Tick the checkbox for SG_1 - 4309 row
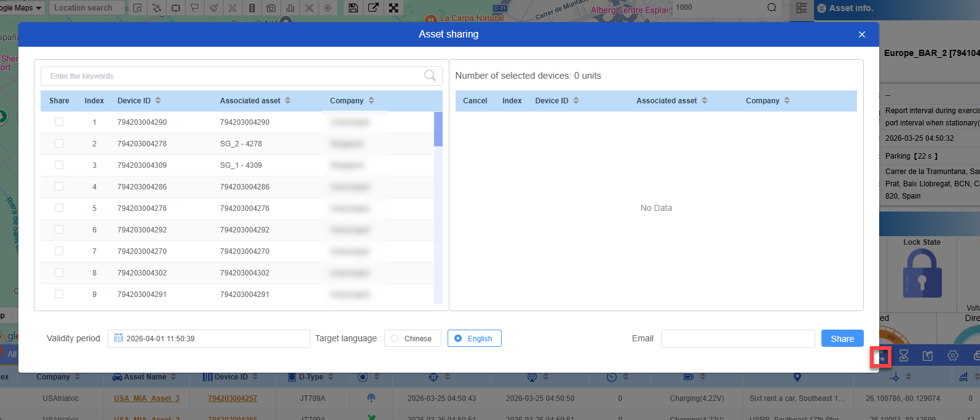Screen dimensions: 980x420 pos(59,165)
